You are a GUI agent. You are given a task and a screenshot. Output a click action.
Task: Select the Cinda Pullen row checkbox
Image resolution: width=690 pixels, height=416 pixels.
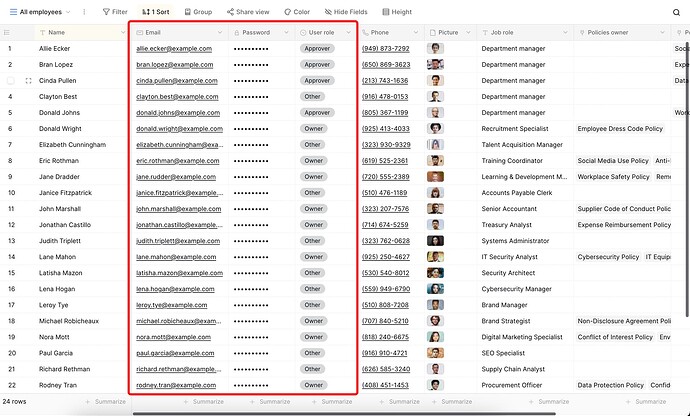point(10,80)
